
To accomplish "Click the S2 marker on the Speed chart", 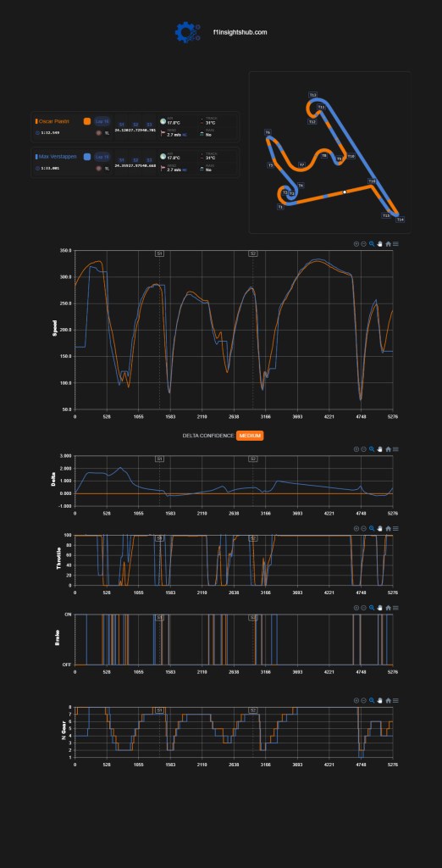I will point(253,253).
